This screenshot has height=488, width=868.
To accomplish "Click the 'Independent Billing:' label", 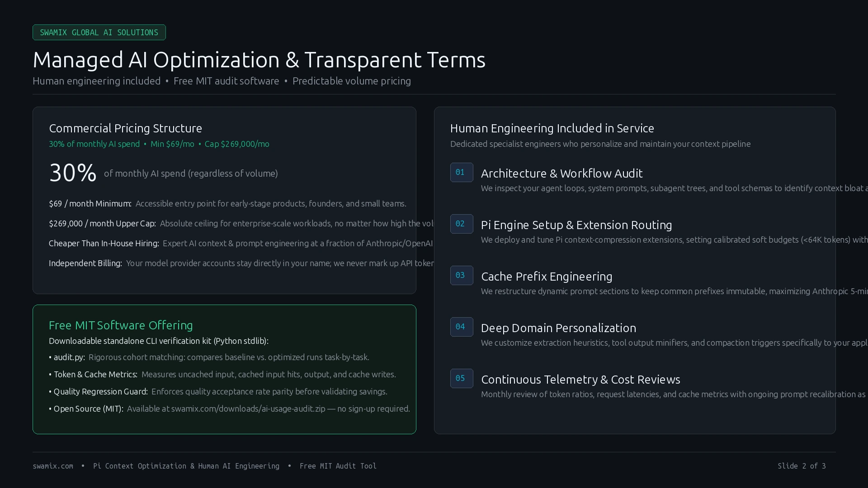I will tap(85, 263).
